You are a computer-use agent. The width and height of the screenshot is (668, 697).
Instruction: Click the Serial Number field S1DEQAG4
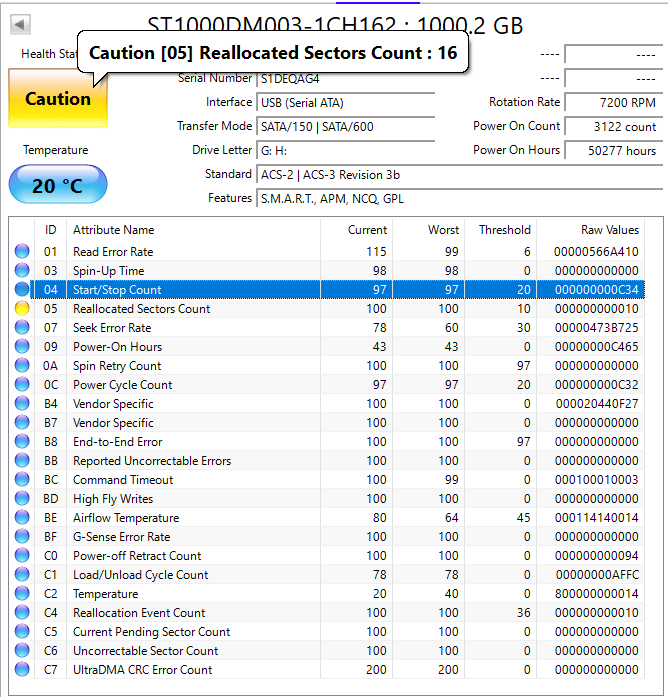345,79
